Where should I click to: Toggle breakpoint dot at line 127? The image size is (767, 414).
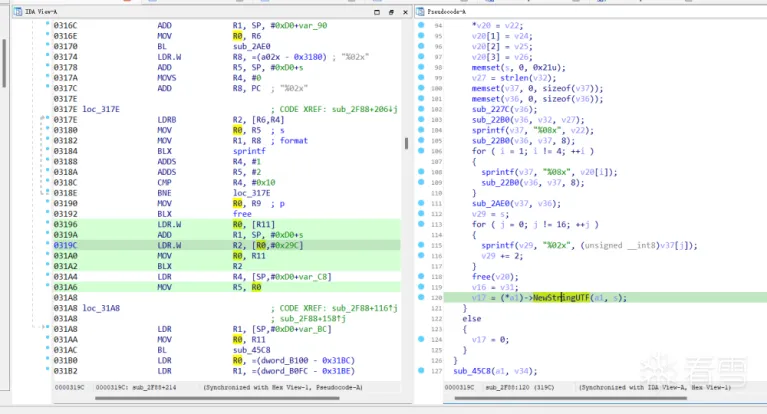(x=421, y=370)
